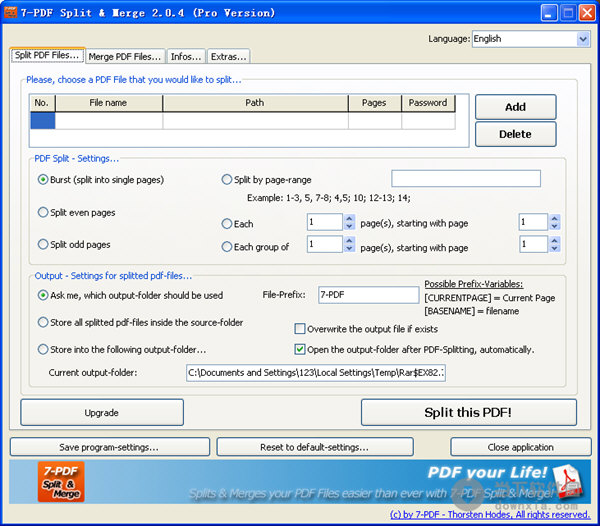Click Save program-settings button
The width and height of the screenshot is (600, 526).
coord(108,447)
